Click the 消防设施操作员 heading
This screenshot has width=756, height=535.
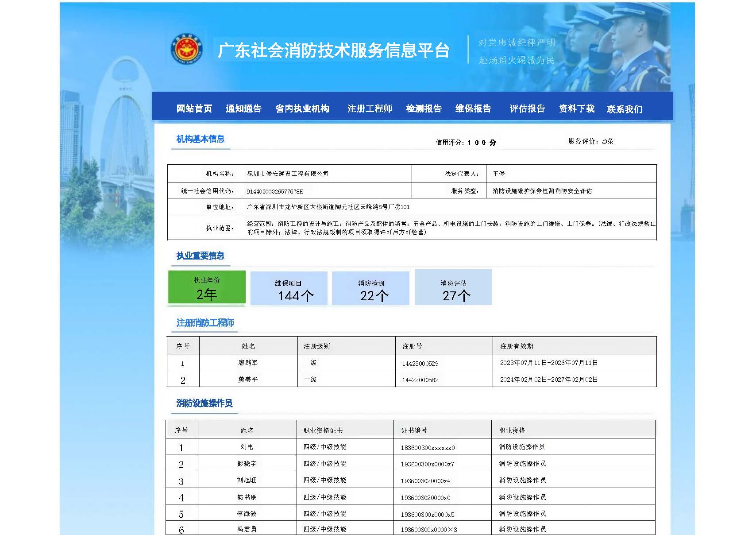point(204,403)
